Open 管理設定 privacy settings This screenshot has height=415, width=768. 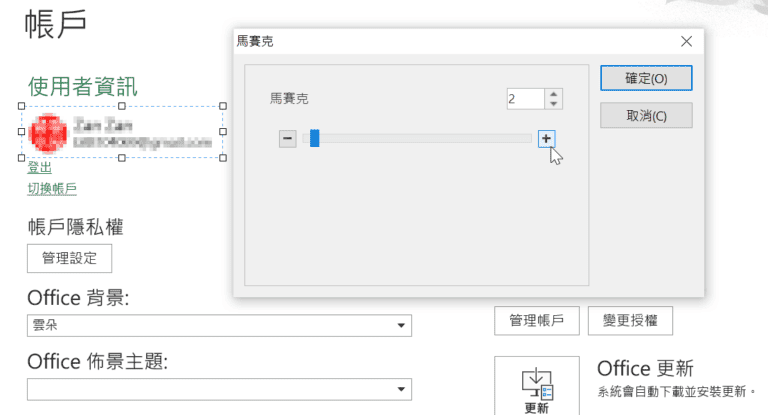point(70,258)
